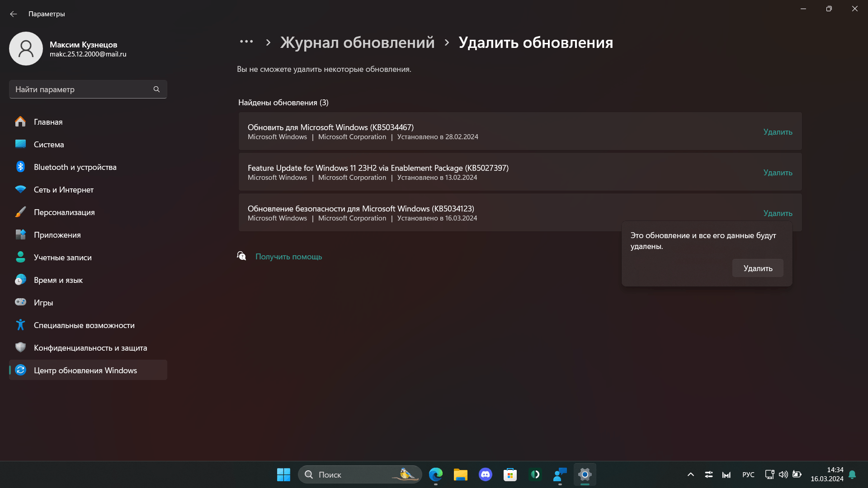Go to Приложения section

[88, 235]
